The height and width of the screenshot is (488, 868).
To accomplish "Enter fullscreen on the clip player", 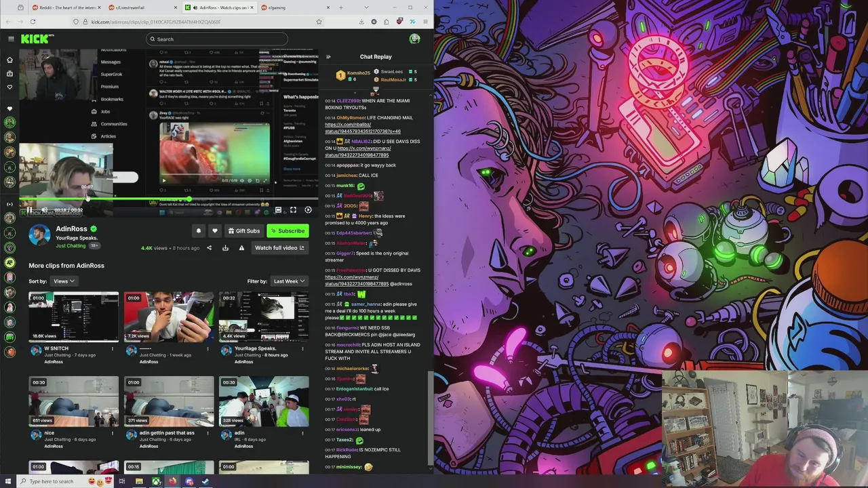I will click(293, 210).
